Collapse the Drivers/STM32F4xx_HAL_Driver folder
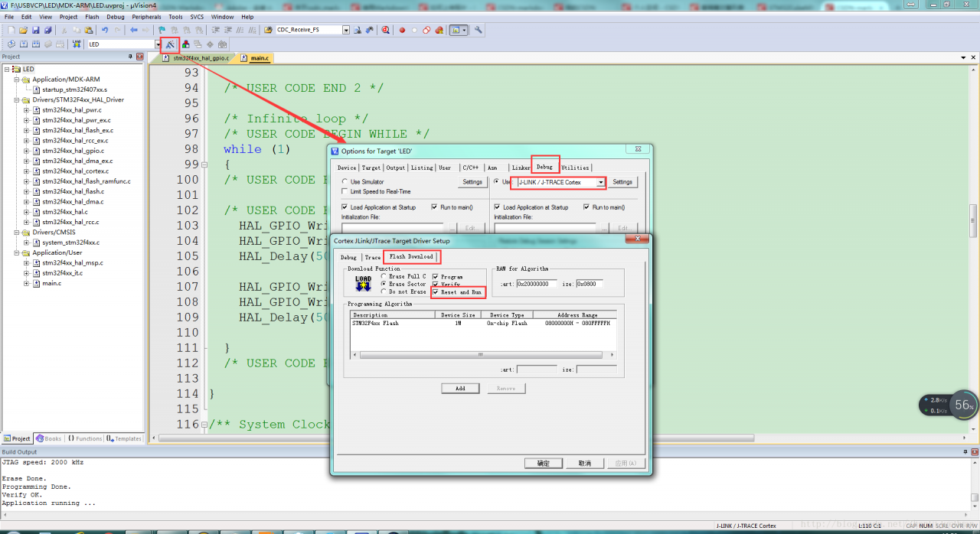The image size is (980, 534). [16, 99]
